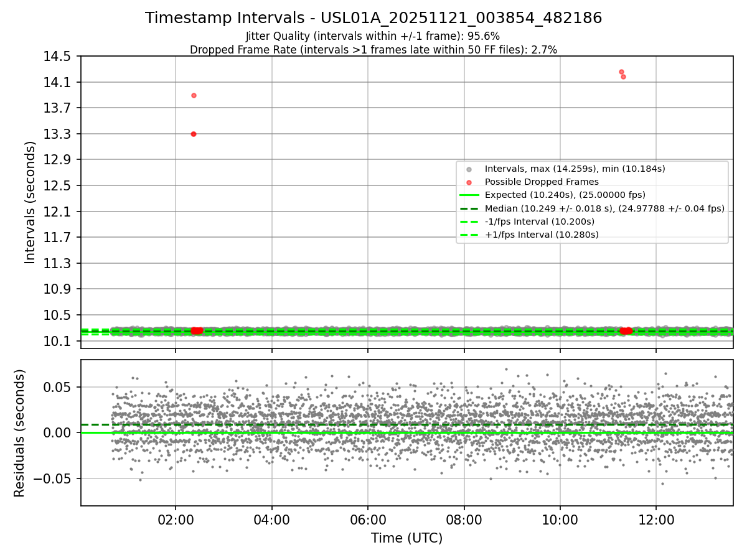The image size is (747, 560).
Task: Click the red dropped-frame point near 13.9 seconds
Action: (x=194, y=95)
